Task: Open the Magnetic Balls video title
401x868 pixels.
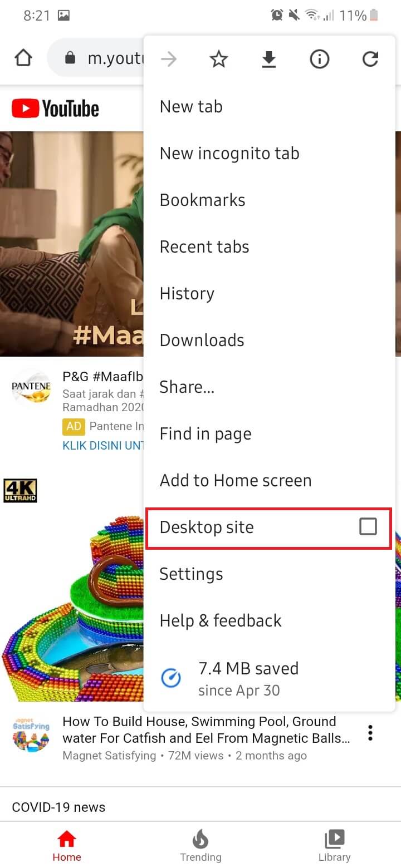Action: tap(206, 730)
